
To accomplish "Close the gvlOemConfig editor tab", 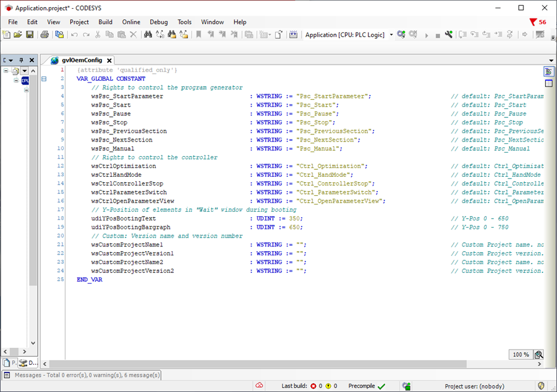I will click(x=109, y=60).
